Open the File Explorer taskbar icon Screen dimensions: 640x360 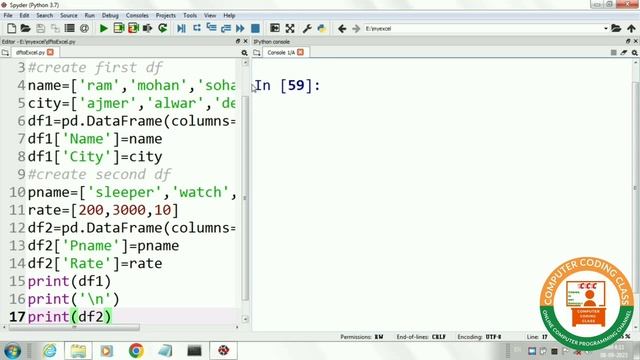[x=78, y=351]
